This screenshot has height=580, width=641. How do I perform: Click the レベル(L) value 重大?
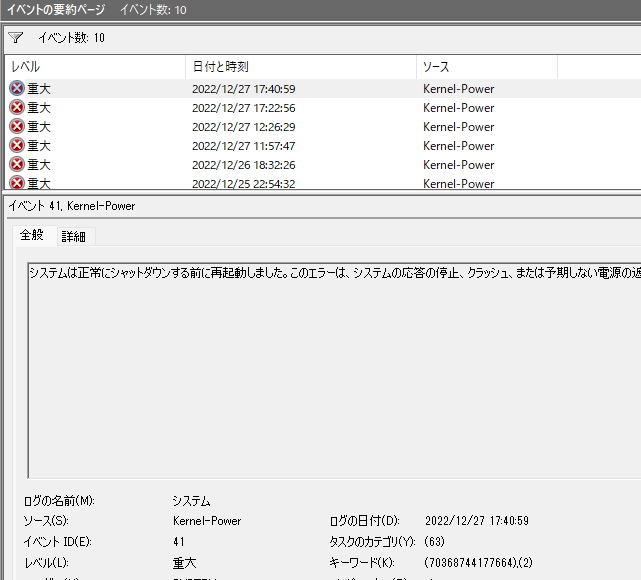click(184, 563)
